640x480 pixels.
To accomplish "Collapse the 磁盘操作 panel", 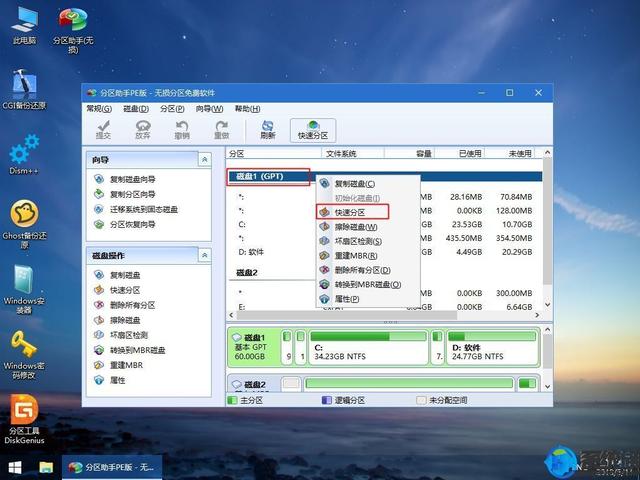I will 204,255.
